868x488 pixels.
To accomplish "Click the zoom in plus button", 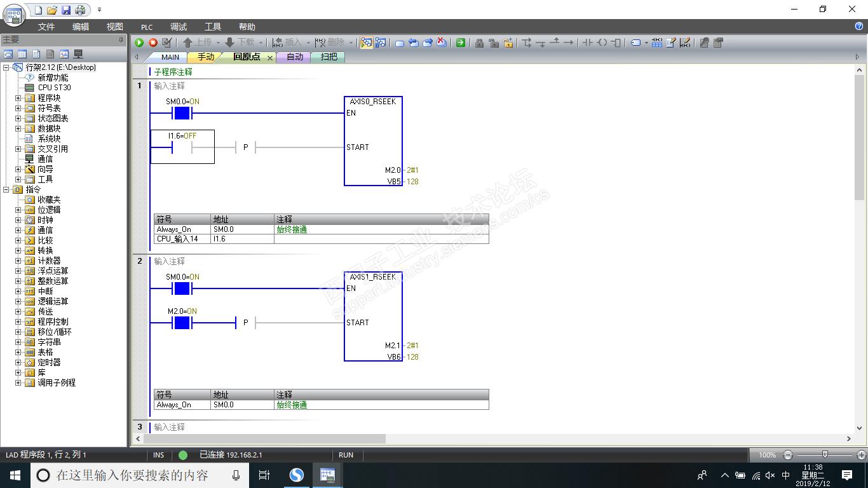I will coord(862,455).
